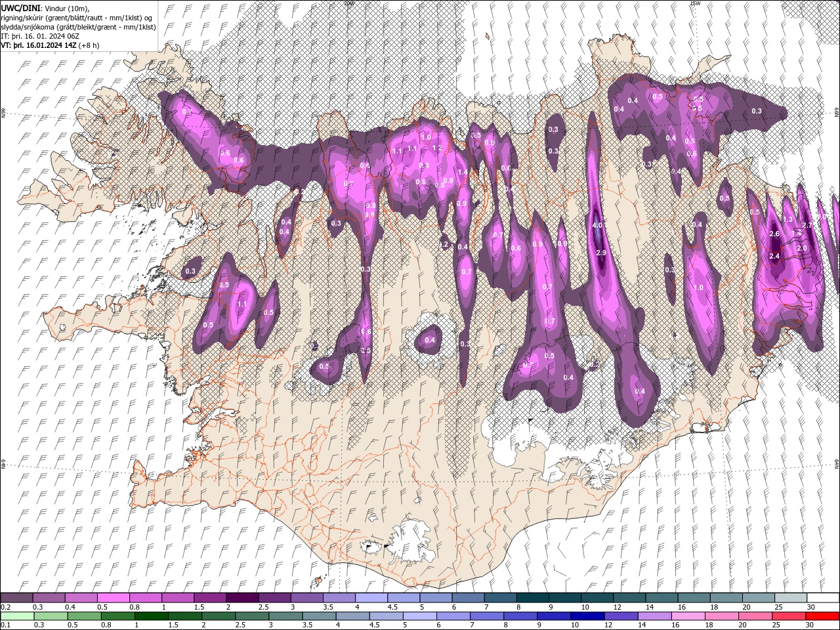Viewport: 840px width, 630px height.
Task: Click the 2.9 value below the 4.0 maximum
Action: 600,253
